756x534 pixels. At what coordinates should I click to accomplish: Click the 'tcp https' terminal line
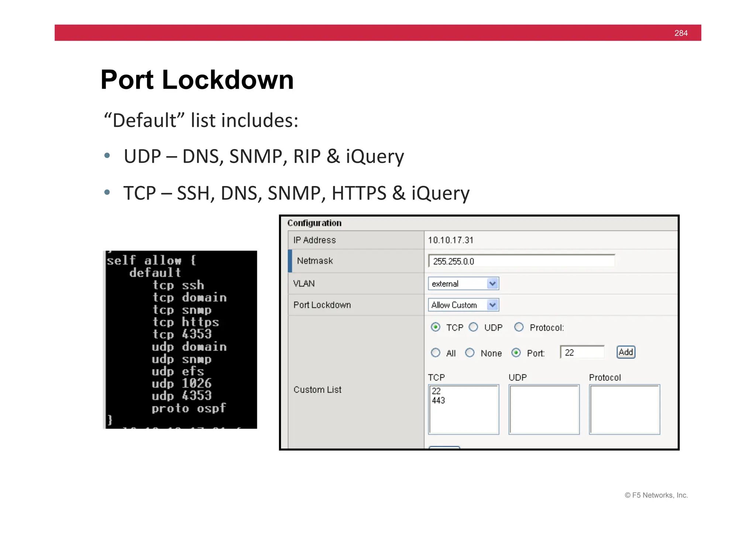(x=186, y=322)
